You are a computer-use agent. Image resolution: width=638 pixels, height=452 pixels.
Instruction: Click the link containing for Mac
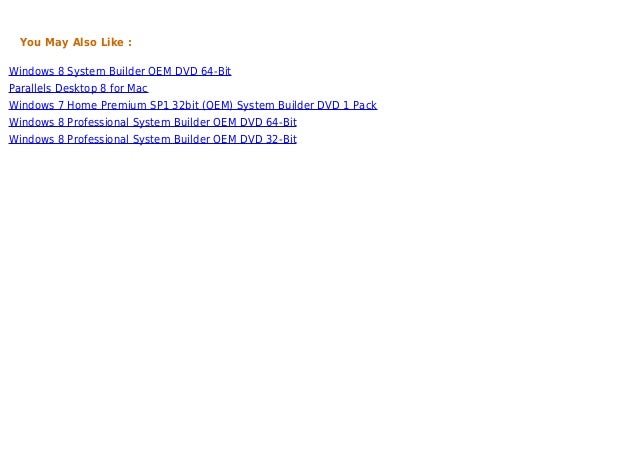pos(78,88)
